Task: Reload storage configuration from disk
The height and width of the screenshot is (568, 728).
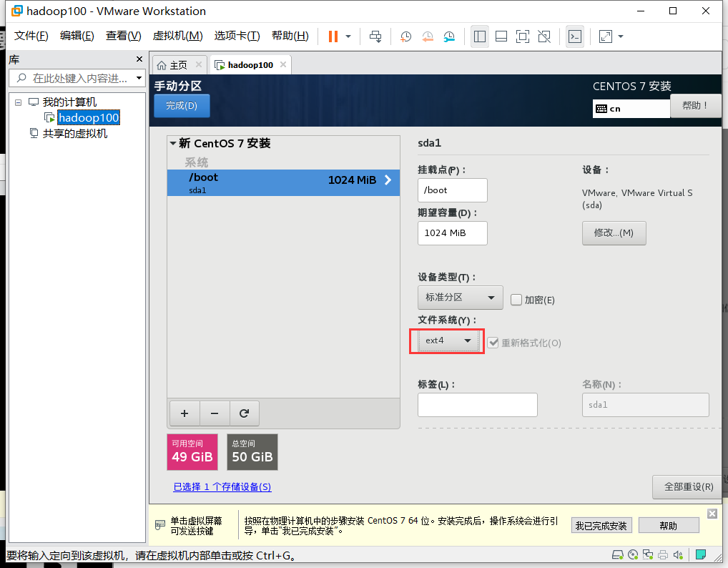Action: point(244,413)
